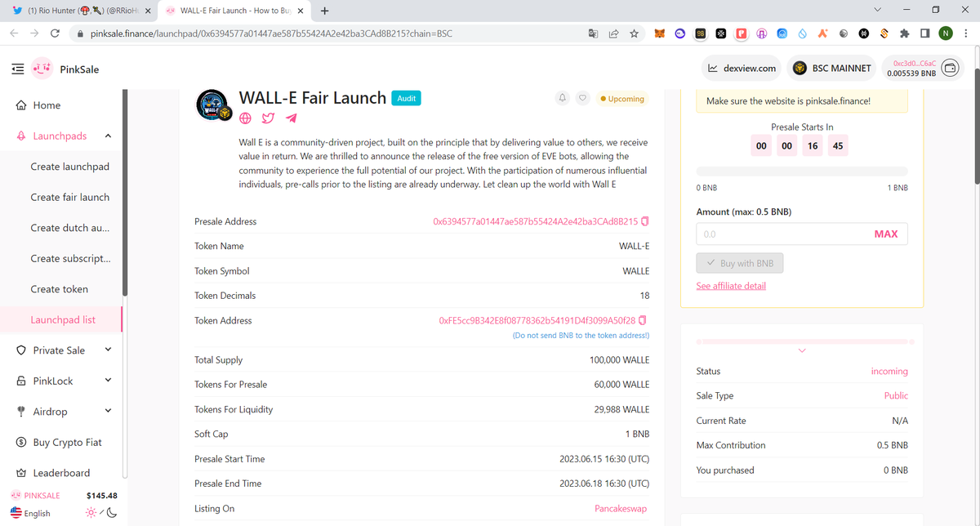Screen dimensions: 980x526
Task: Click the notification bell icon
Action: [562, 98]
